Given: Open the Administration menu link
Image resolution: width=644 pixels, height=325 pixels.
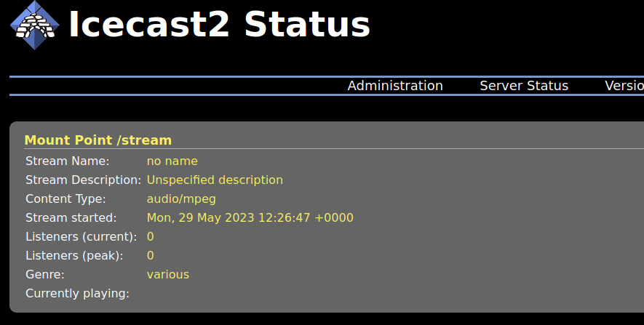Looking at the screenshot, I should click(x=395, y=86).
